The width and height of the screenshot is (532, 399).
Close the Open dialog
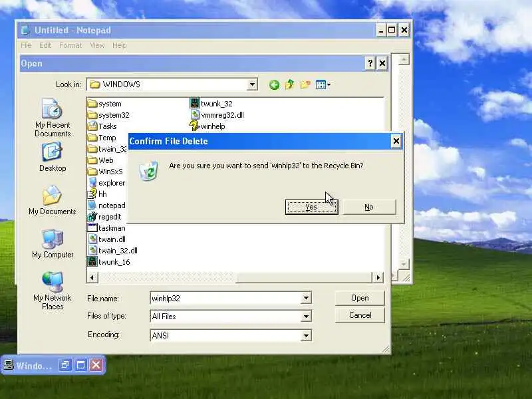pyautogui.click(x=382, y=63)
